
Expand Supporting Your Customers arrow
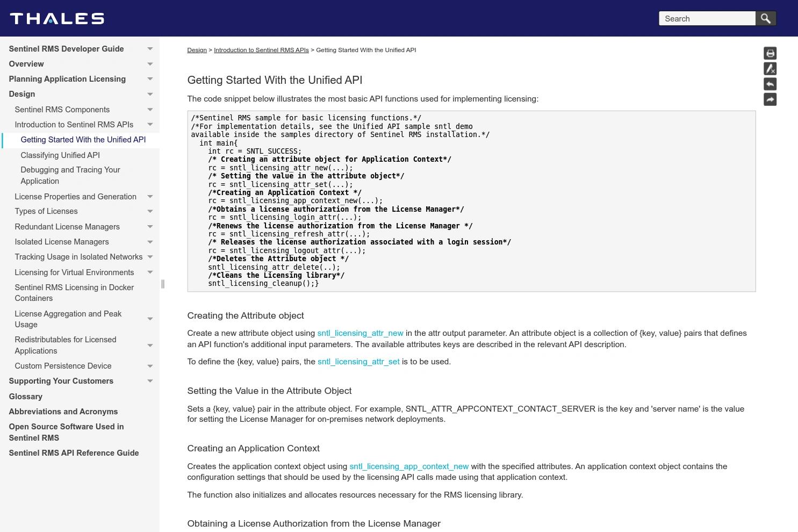click(150, 381)
